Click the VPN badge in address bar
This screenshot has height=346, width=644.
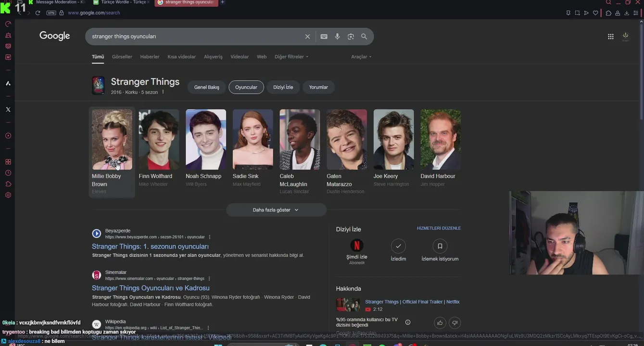coord(51,13)
